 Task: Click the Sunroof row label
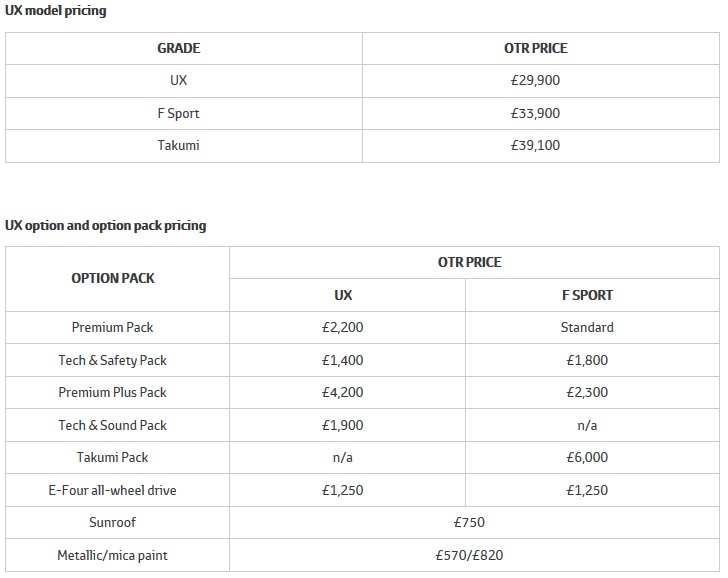click(113, 522)
